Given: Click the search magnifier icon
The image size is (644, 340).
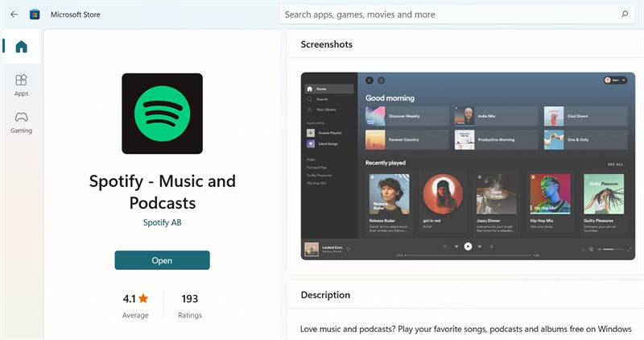Looking at the screenshot, I should pos(625,15).
